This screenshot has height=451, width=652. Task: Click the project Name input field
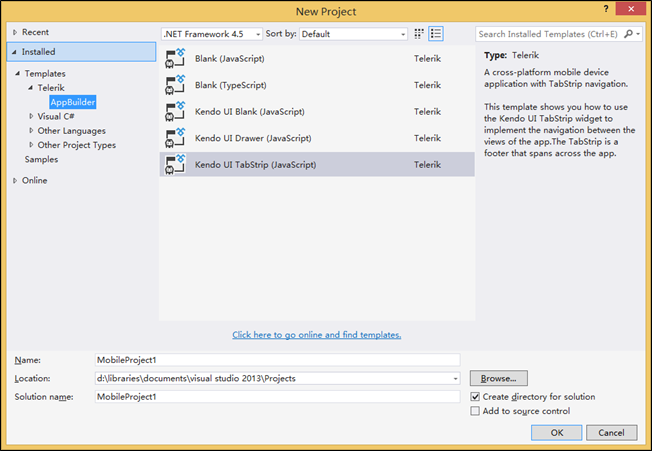coord(277,360)
